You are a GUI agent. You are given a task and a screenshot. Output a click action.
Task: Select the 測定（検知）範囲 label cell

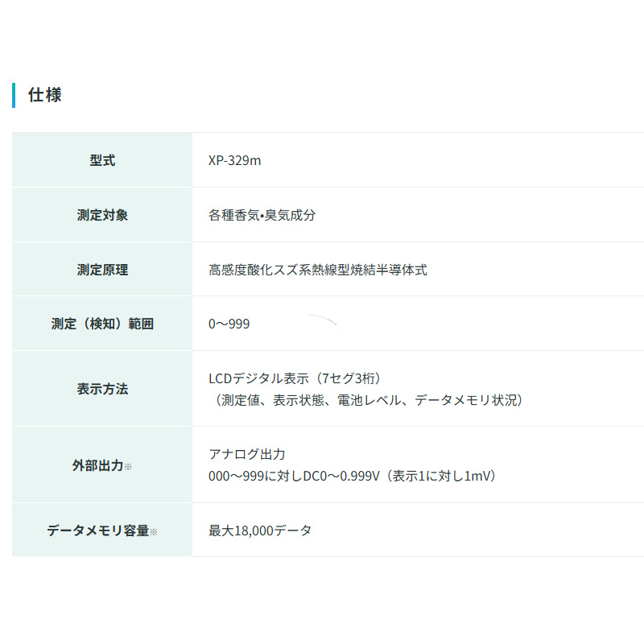click(x=102, y=324)
